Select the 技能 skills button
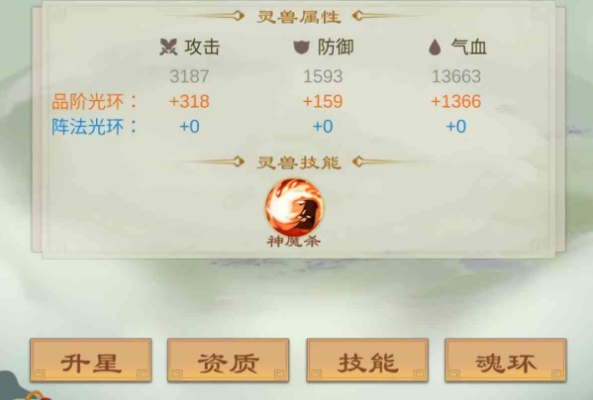The image size is (593, 400). pyautogui.click(x=368, y=360)
